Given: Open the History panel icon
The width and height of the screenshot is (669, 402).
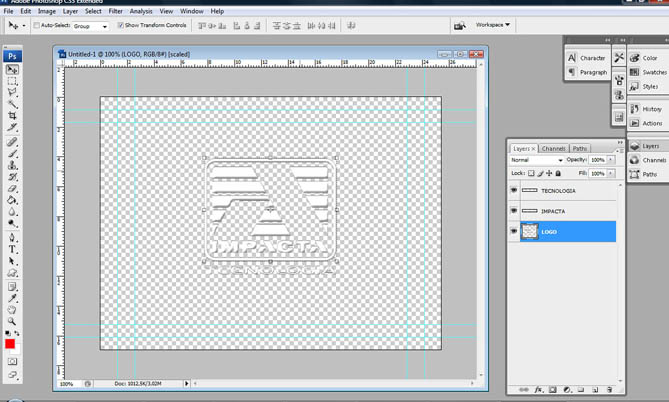Looking at the screenshot, I should click(x=634, y=109).
